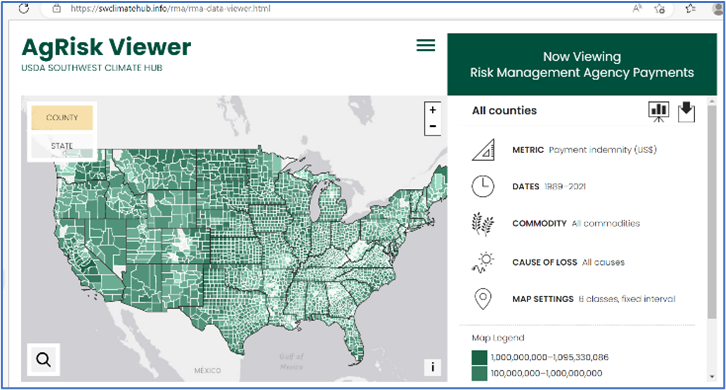Click the AgRisk Viewer title

[x=106, y=47]
